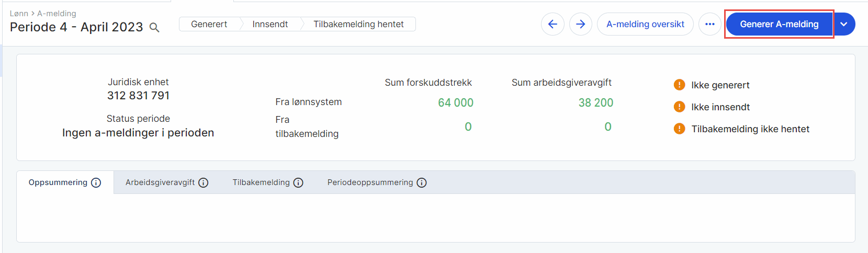Click the Ikke innsendt warning icon

click(x=679, y=107)
